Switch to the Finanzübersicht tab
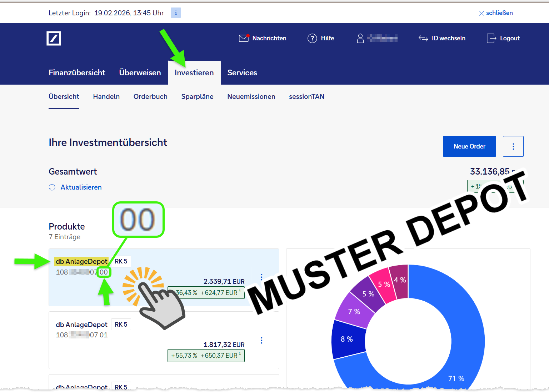The width and height of the screenshot is (549, 392). point(77,73)
